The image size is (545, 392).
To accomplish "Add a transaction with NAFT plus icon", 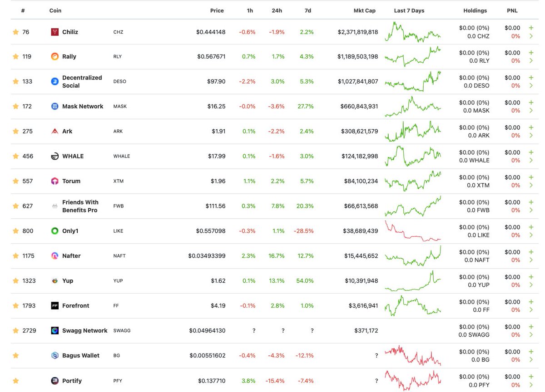I will 531,252.
